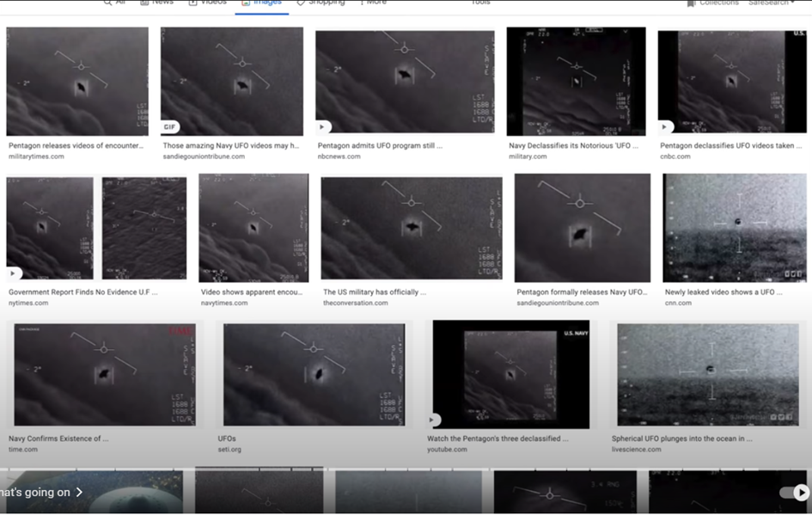Click "Newly leaked video shows a UFO ..." title
The image size is (812, 515).
(x=723, y=292)
